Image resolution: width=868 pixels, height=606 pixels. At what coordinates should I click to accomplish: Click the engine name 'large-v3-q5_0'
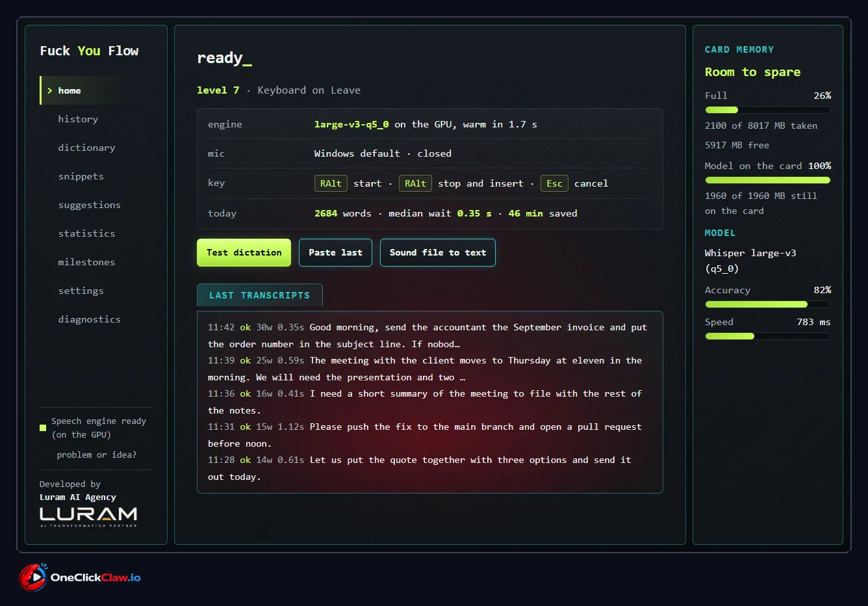click(351, 124)
